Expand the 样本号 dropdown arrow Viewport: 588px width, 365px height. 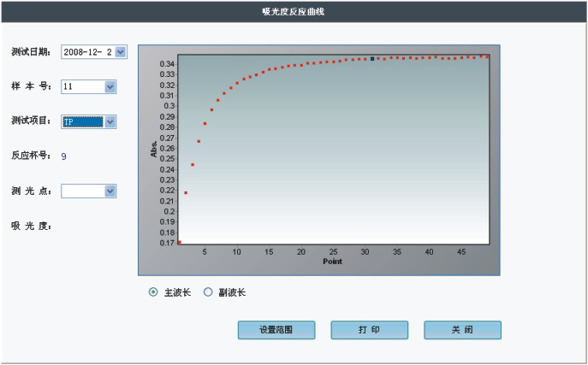pos(110,86)
